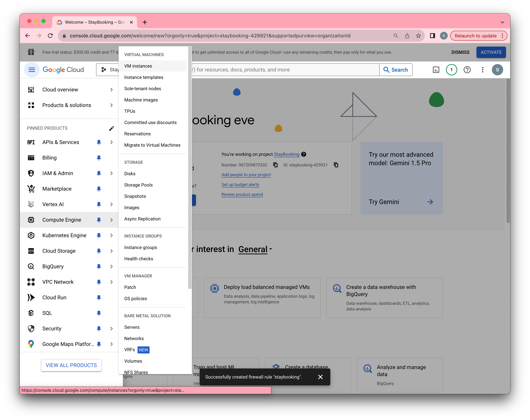Open the General interest dropdown

[255, 249]
